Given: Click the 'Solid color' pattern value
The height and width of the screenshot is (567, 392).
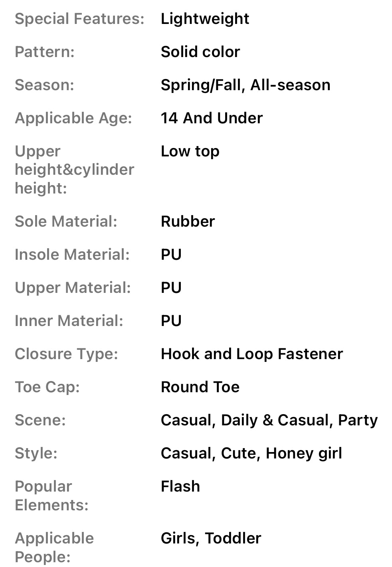Looking at the screenshot, I should [200, 52].
